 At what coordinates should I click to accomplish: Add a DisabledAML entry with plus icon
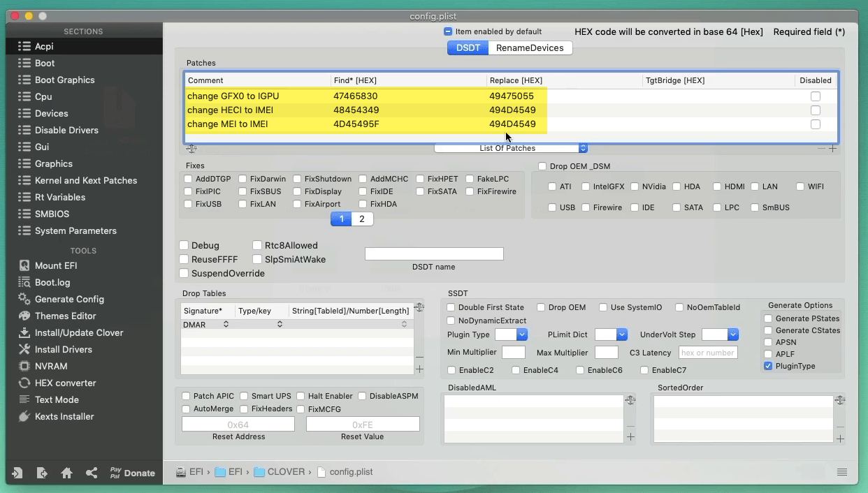tap(630, 437)
